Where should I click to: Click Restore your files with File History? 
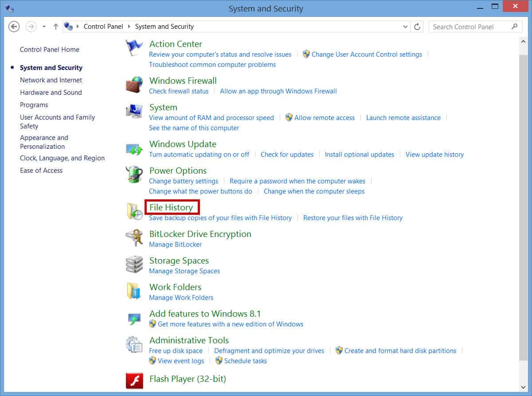click(353, 218)
